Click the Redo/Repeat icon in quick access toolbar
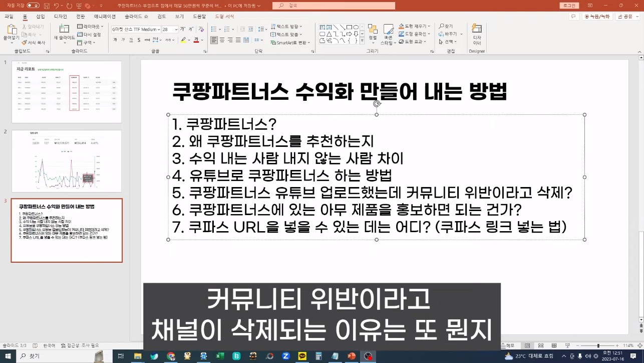644x363 pixels. coord(69,6)
